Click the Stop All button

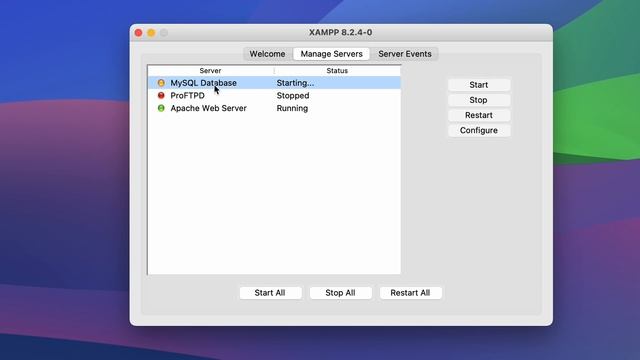point(340,293)
